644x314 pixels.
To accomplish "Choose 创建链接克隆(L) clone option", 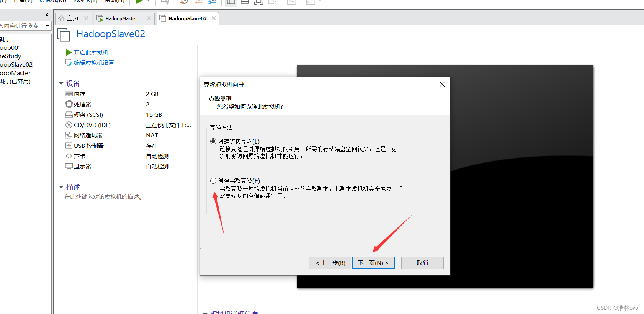I will (x=213, y=141).
